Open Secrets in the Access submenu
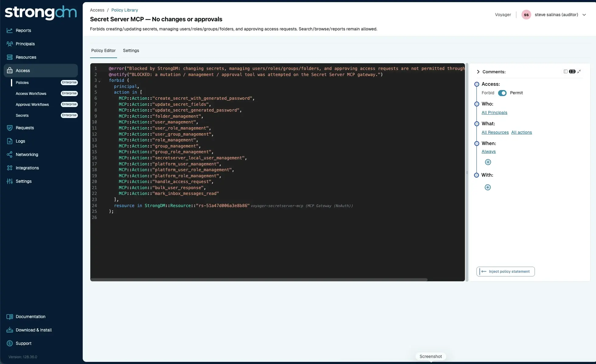The image size is (596, 364). [x=22, y=116]
